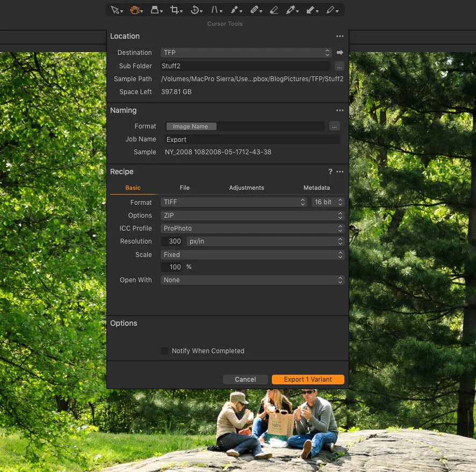Open the Naming section options menu
The width and height of the screenshot is (476, 472).
[340, 110]
